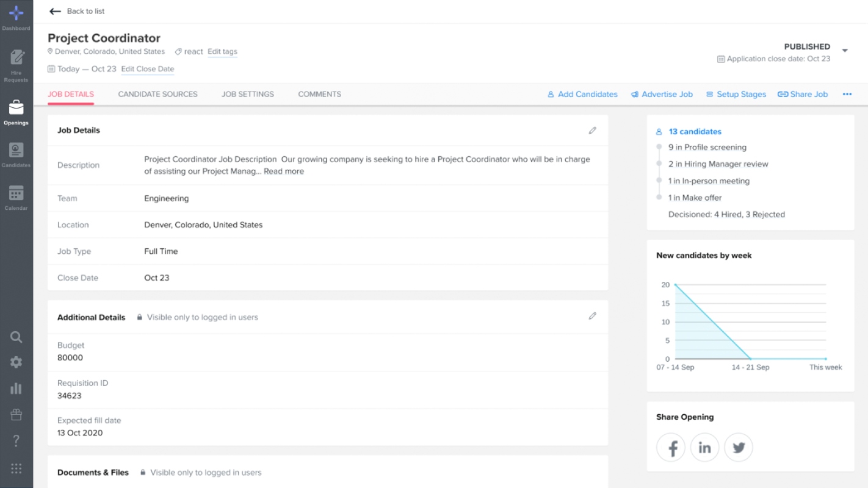Viewport: 868px width, 488px height.
Task: Open Setup Stages
Action: coord(736,95)
